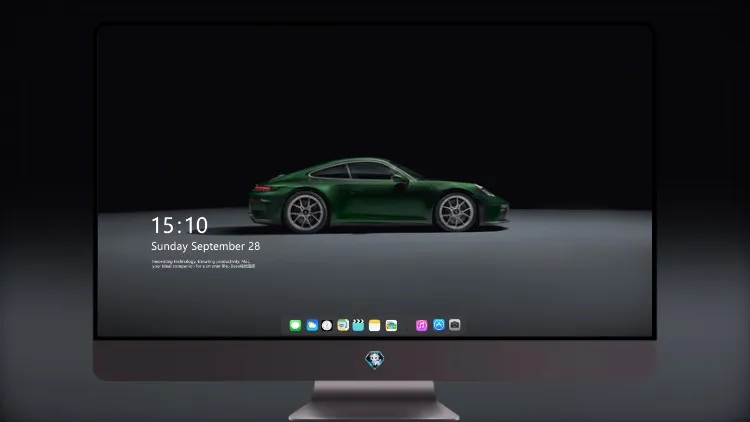750x422 pixels.
Task: Open the blue App Store icon
Action: point(439,325)
